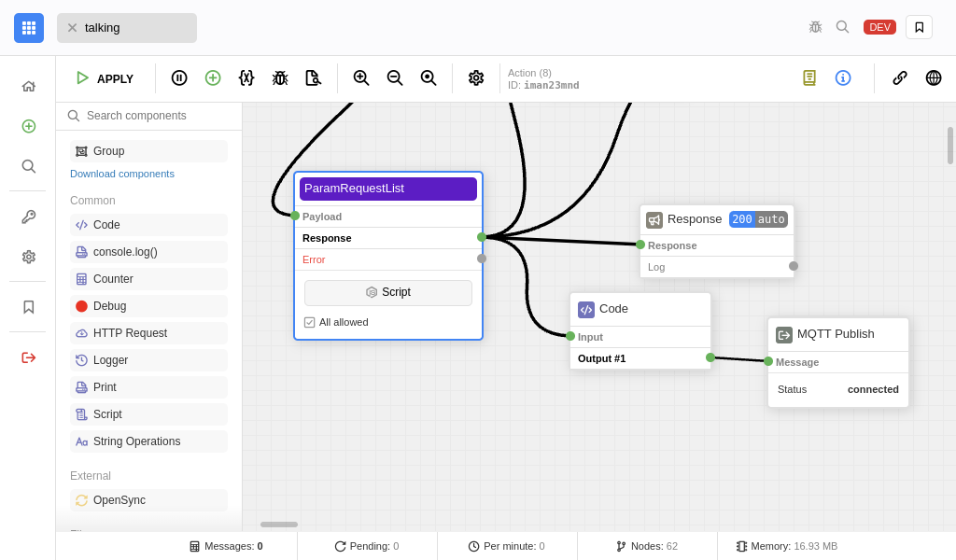Click the zoom in magnifier icon
The height and width of the screenshot is (560, 956).
[360, 78]
